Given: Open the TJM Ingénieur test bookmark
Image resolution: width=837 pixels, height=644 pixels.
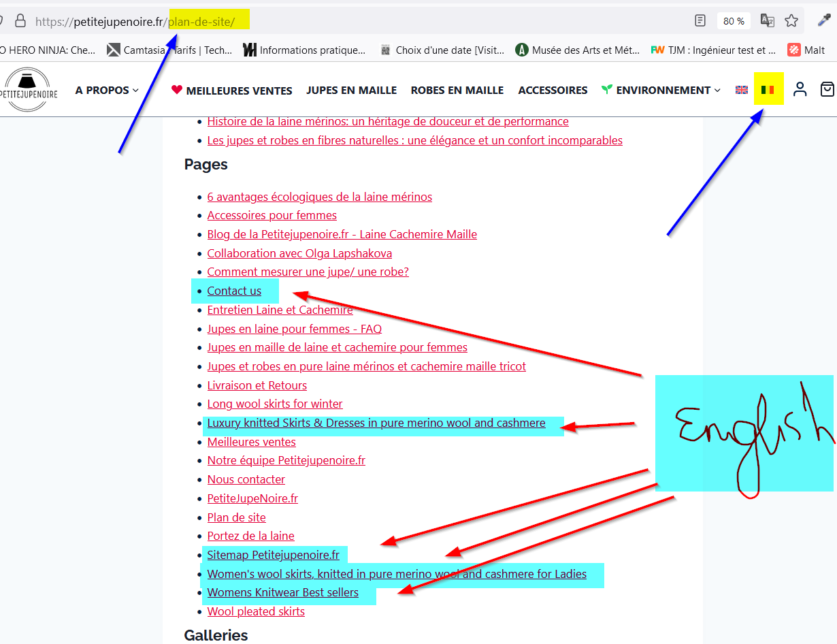Looking at the screenshot, I should pos(713,50).
